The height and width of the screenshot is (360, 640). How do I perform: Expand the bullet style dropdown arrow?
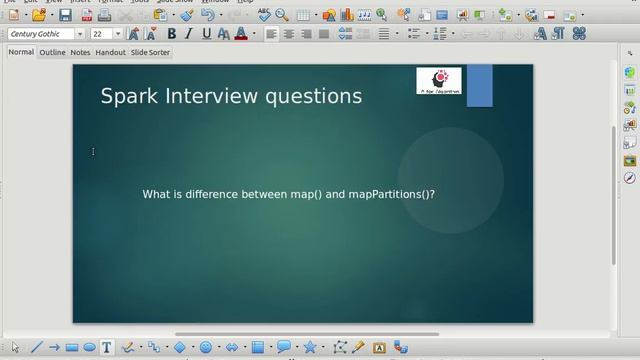coord(427,34)
